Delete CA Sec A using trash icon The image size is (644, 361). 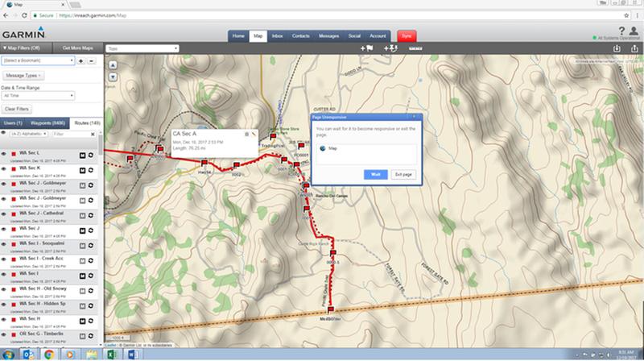pos(246,133)
